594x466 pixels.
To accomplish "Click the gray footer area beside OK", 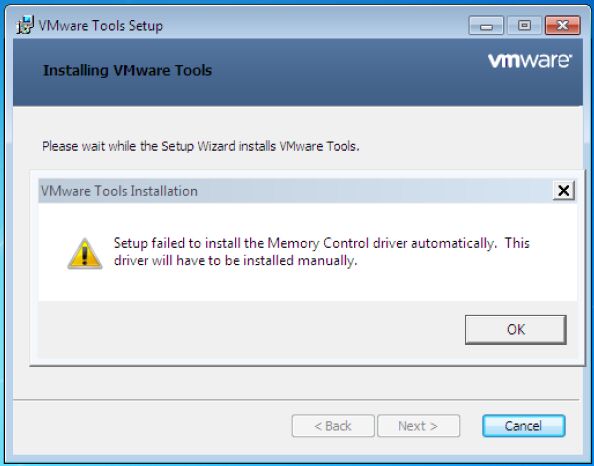I will pos(250,329).
